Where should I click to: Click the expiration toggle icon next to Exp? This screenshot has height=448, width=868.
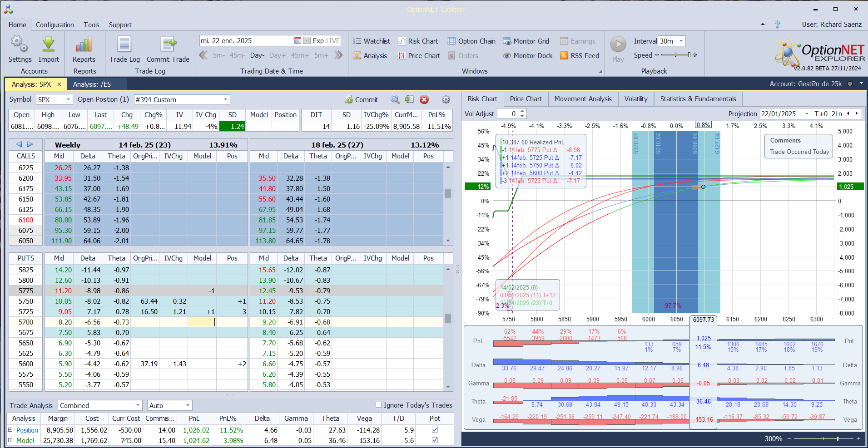[307, 41]
